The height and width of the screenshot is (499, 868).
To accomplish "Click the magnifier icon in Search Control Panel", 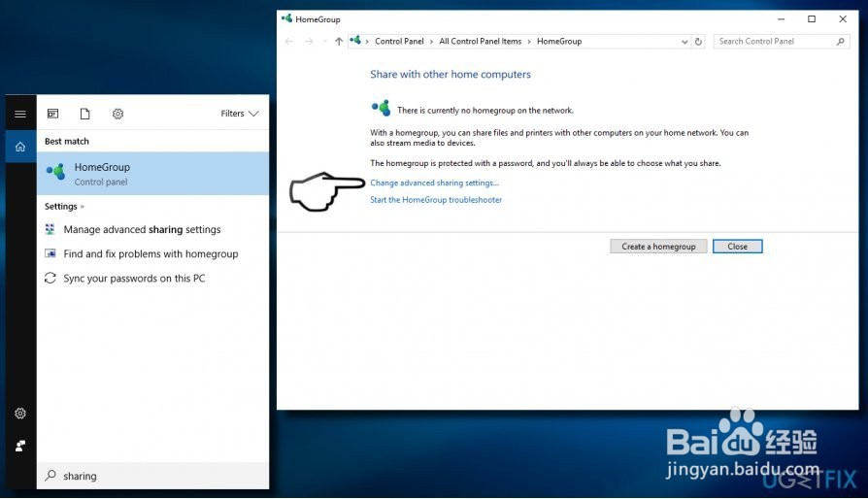I will [840, 42].
